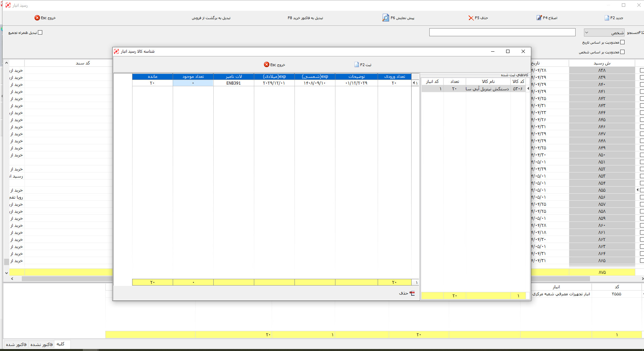Screen dimensions: 644x351
Task: Click the lot number cell ENB391
Action: (x=233, y=83)
